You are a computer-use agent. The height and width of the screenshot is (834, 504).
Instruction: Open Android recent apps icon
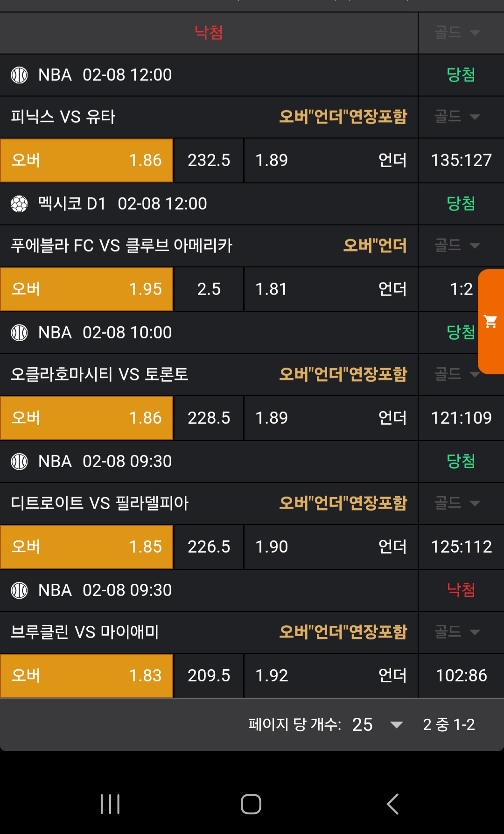pos(110,804)
